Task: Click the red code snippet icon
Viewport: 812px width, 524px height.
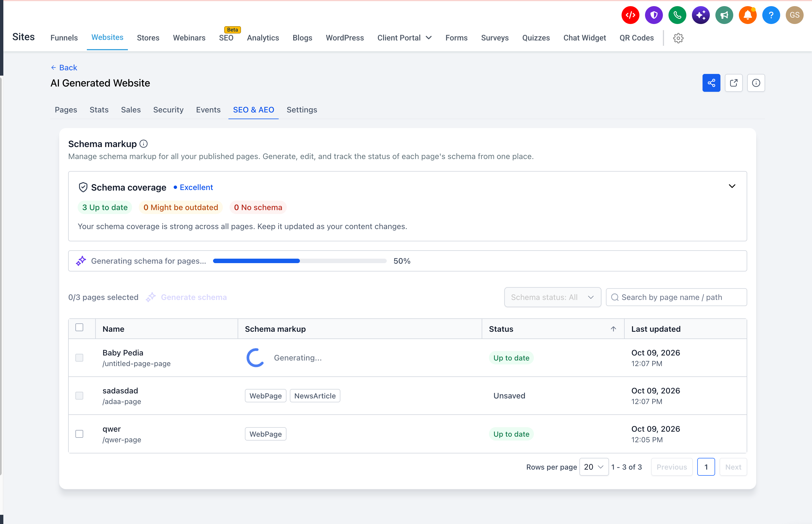Action: [x=630, y=15]
